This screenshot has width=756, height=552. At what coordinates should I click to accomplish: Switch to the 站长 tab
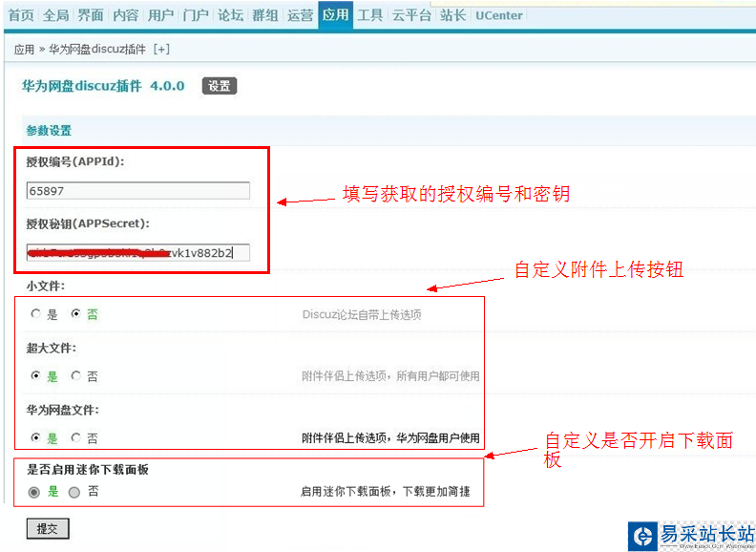coord(452,15)
